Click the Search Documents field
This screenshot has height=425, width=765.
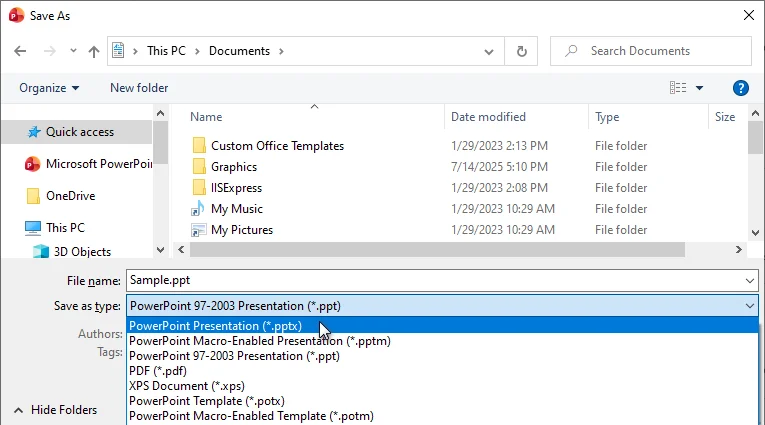tap(651, 51)
